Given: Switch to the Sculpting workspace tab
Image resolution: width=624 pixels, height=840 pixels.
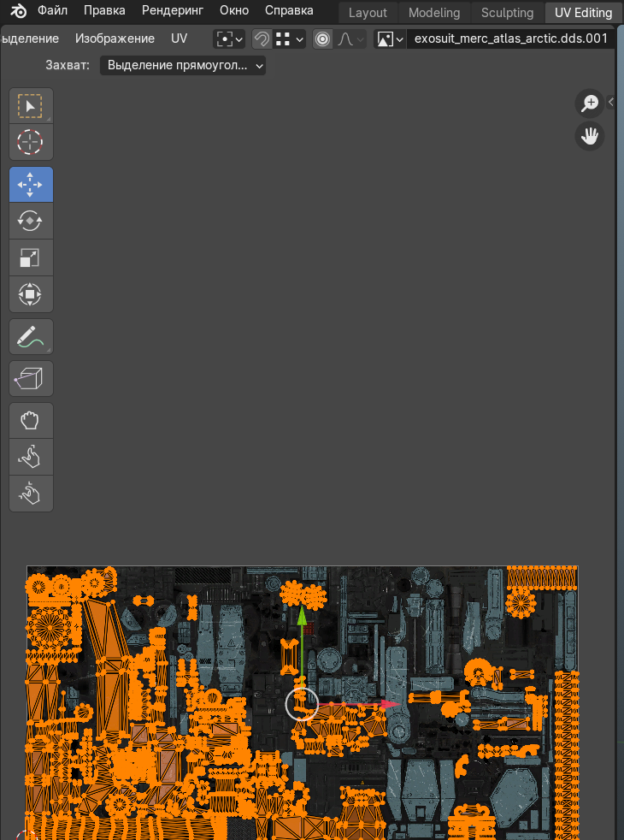Looking at the screenshot, I should click(x=507, y=12).
